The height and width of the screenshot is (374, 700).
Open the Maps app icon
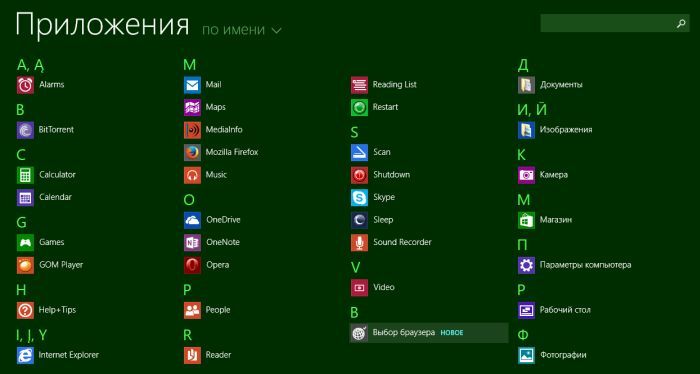coord(192,107)
